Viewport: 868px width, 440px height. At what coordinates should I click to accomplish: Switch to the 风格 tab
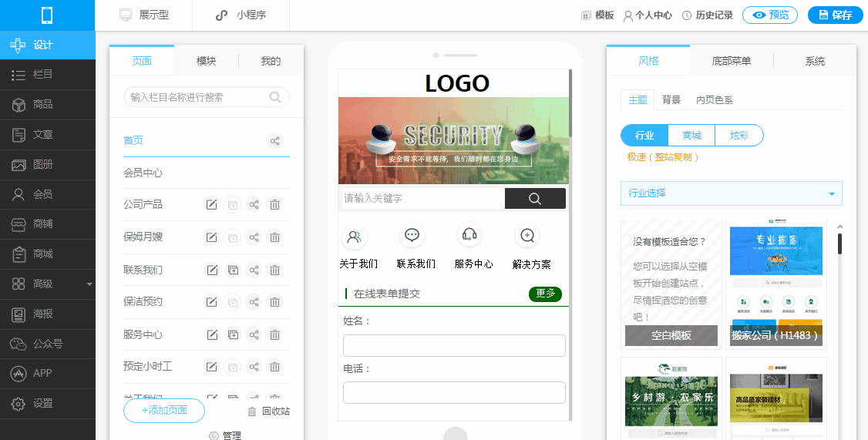coord(648,61)
